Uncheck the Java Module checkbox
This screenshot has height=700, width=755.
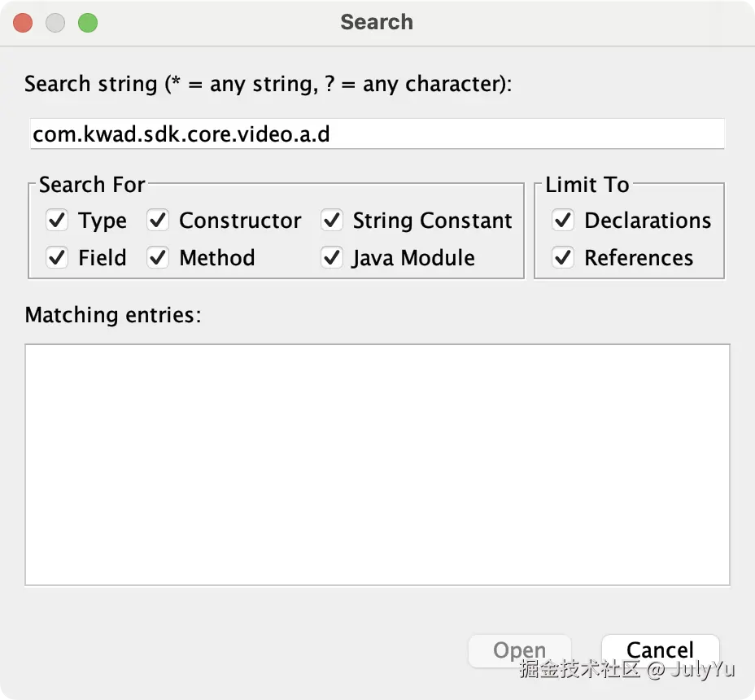332,258
